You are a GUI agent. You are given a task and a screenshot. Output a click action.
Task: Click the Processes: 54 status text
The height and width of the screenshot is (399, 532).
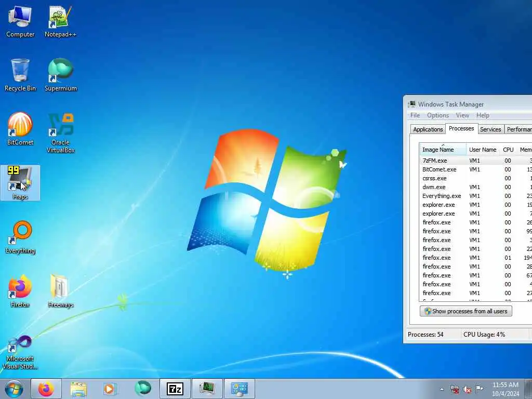(x=425, y=335)
